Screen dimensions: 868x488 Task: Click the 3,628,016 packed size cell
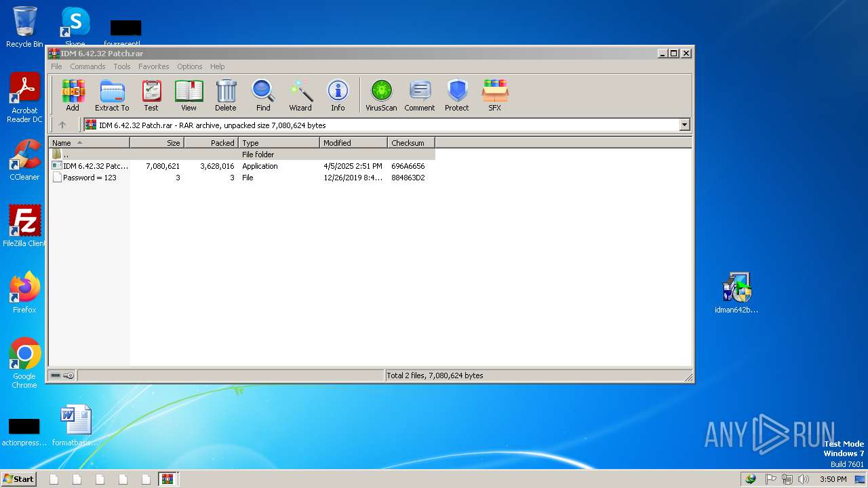coord(217,166)
